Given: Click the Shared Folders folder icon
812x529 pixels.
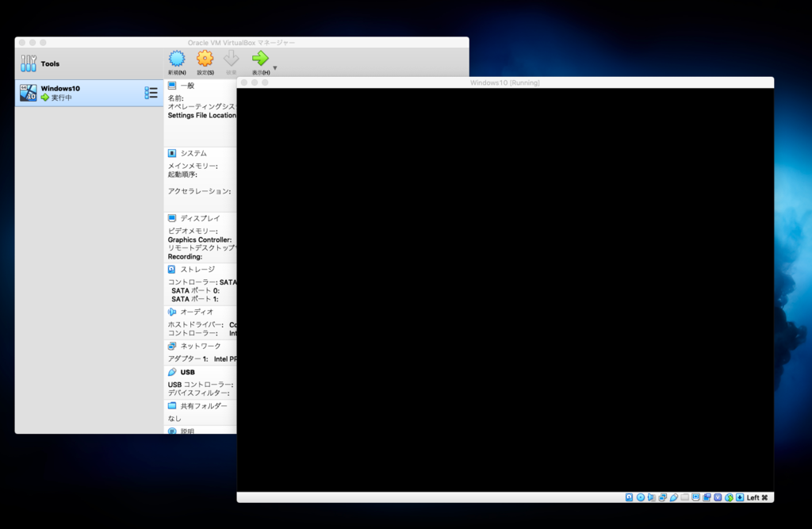Looking at the screenshot, I should click(x=172, y=406).
